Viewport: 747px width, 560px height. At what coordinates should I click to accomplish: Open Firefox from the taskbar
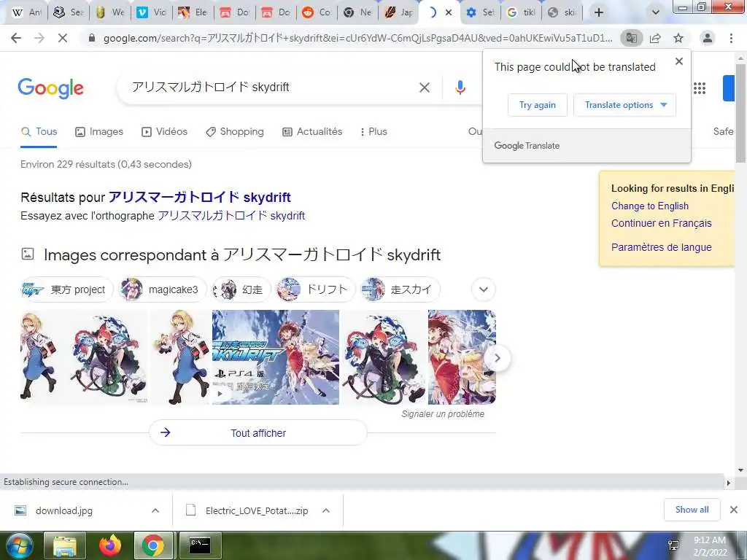click(109, 545)
